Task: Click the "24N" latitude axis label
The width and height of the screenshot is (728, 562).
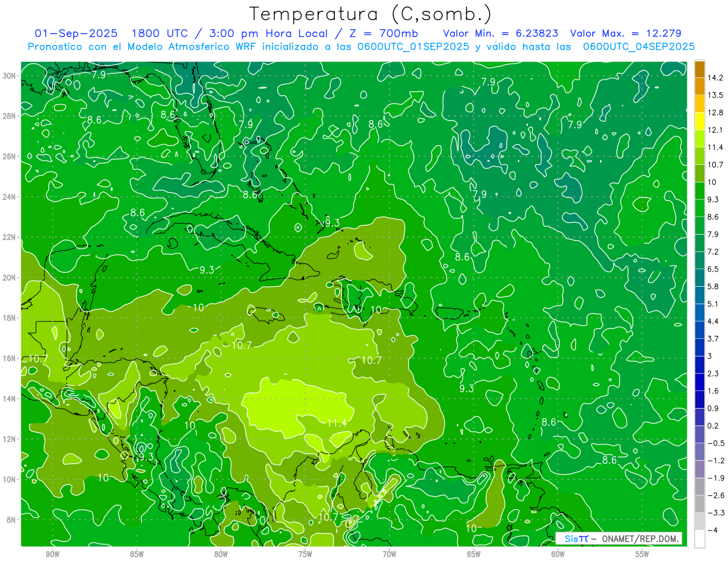Action: pos(9,196)
